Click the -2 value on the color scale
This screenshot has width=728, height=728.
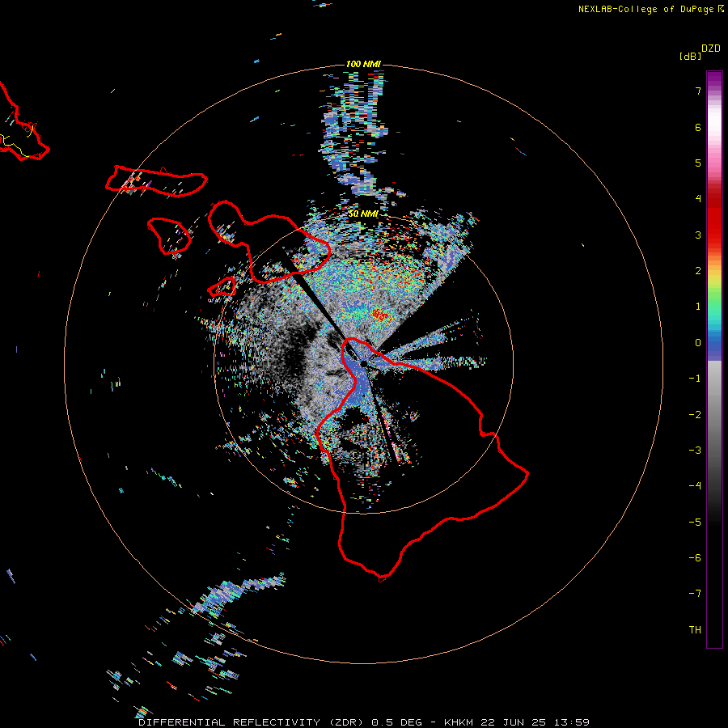tap(695, 415)
